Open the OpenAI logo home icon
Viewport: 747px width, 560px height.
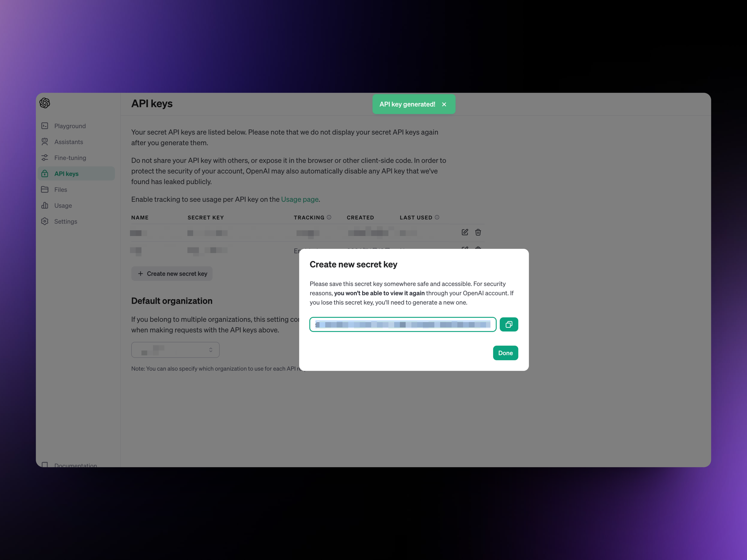(x=45, y=103)
